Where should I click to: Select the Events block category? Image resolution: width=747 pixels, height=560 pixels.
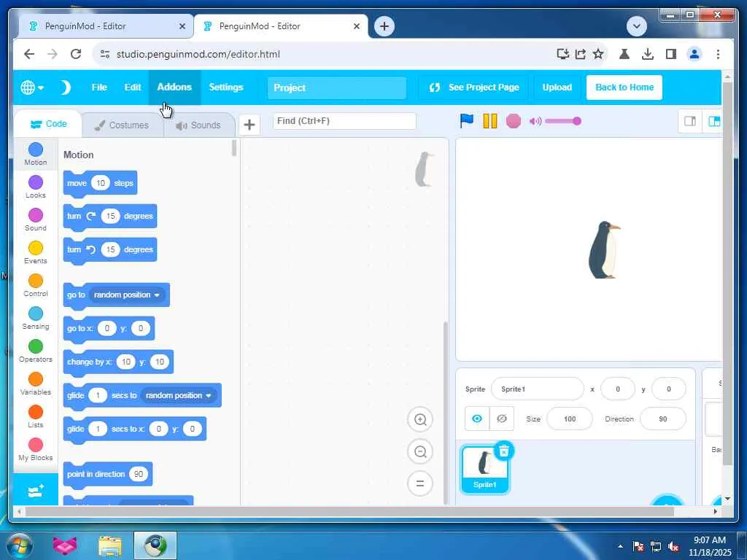(x=36, y=253)
